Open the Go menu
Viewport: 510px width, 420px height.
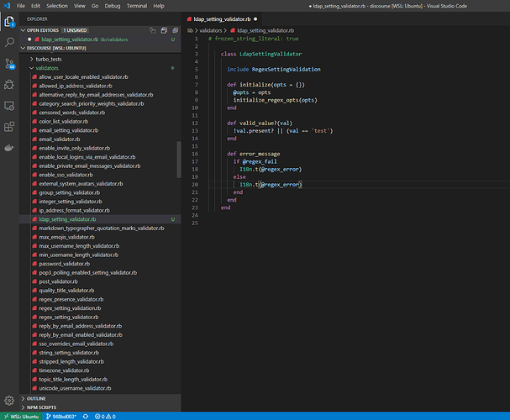[x=95, y=6]
